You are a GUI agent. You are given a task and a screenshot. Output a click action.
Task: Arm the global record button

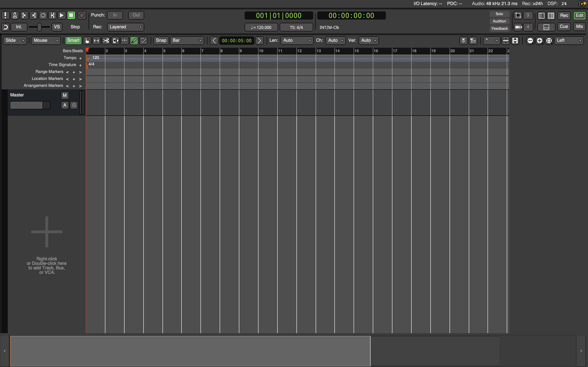82,15
